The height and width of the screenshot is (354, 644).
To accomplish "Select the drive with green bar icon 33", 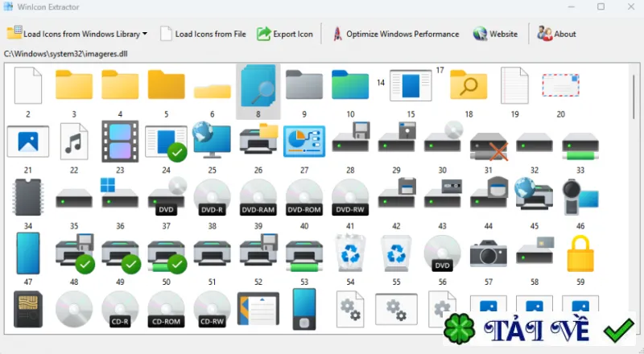I will click(x=580, y=146).
